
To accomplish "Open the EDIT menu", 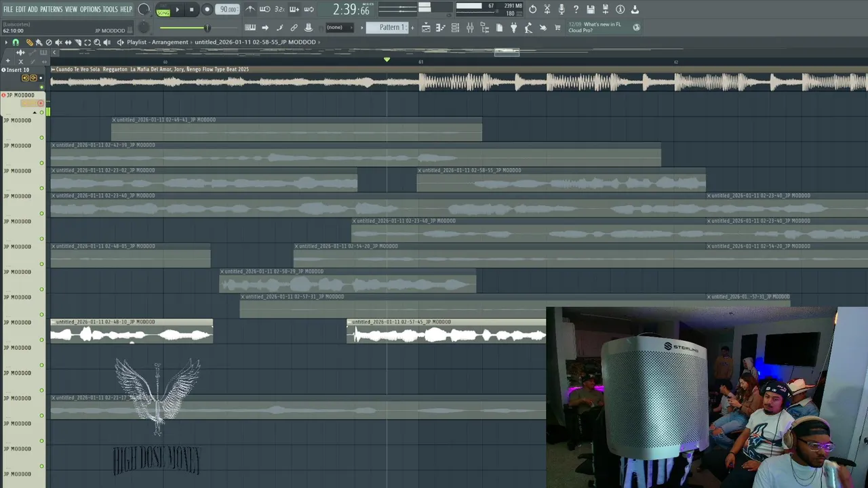I will coord(20,9).
